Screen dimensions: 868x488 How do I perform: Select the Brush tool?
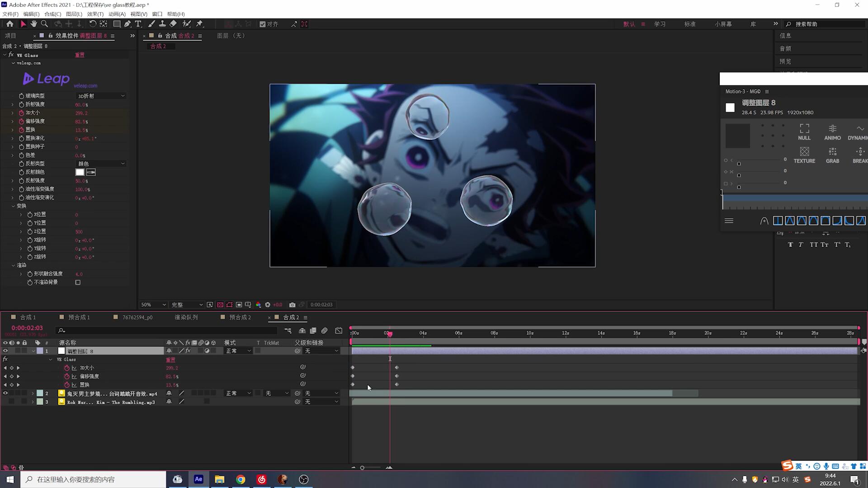(151, 24)
